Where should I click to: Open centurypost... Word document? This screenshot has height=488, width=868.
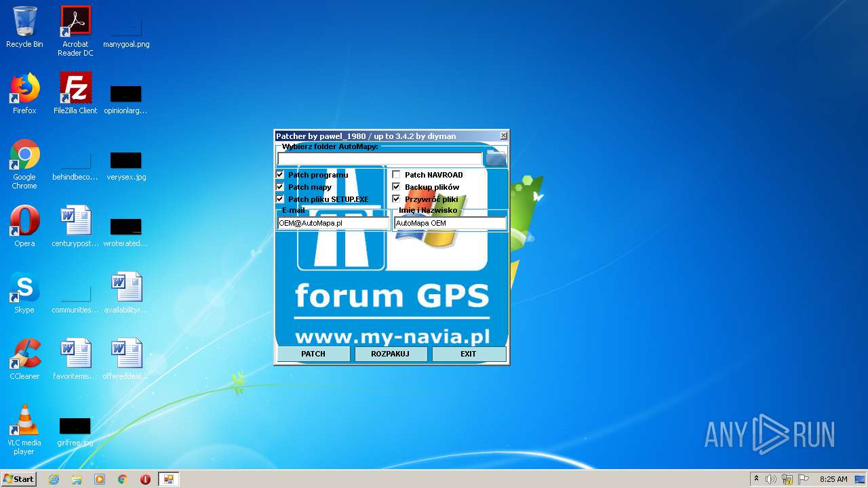(75, 226)
